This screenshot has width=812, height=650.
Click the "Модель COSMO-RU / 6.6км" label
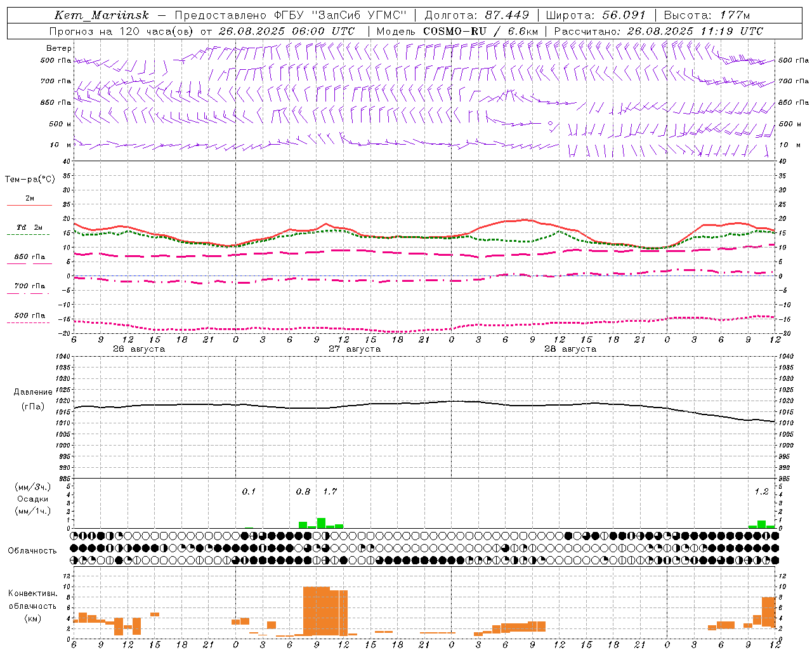[x=457, y=31]
